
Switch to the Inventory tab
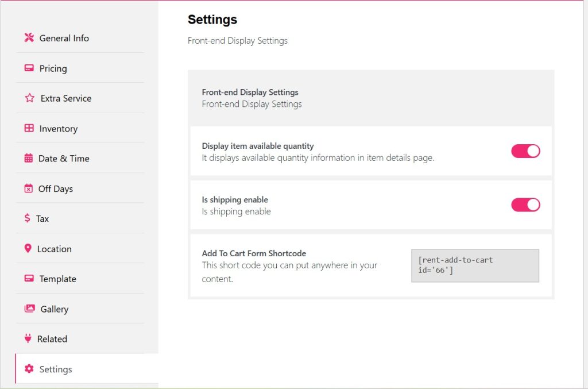58,129
